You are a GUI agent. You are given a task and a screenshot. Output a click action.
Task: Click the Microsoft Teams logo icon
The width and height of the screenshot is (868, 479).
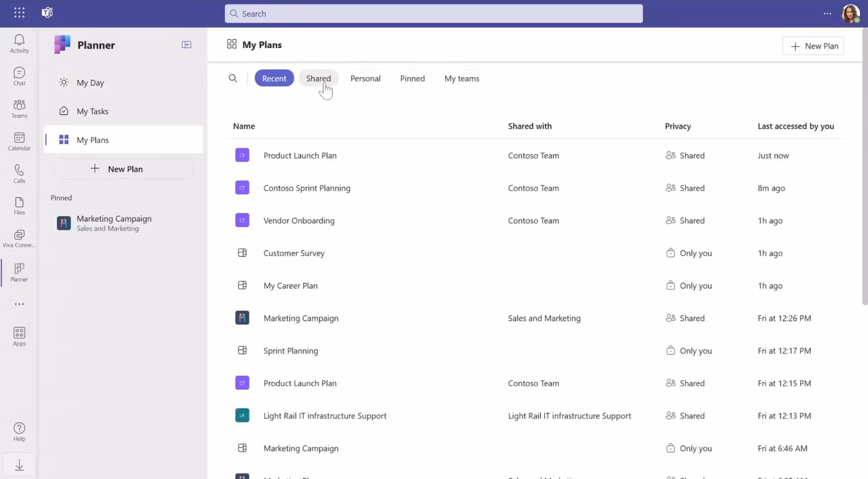[47, 13]
